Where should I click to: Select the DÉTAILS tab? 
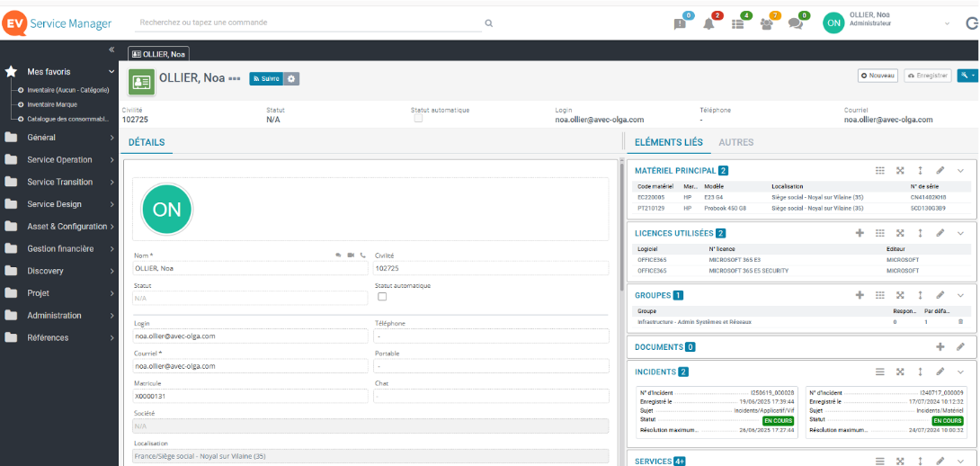click(146, 142)
